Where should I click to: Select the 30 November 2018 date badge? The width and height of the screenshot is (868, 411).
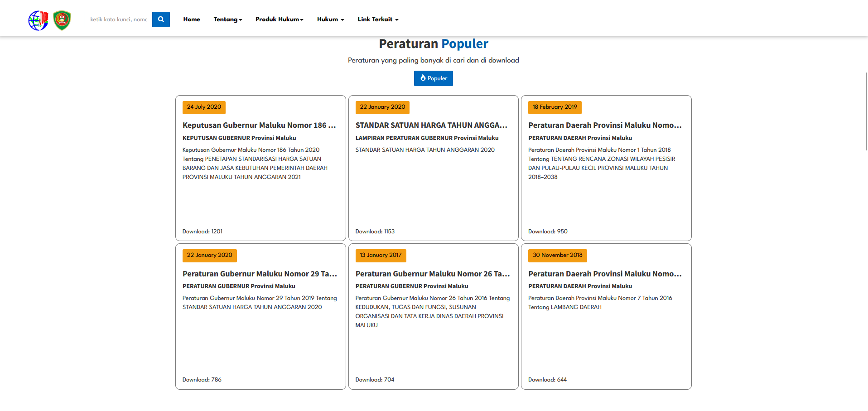(558, 256)
